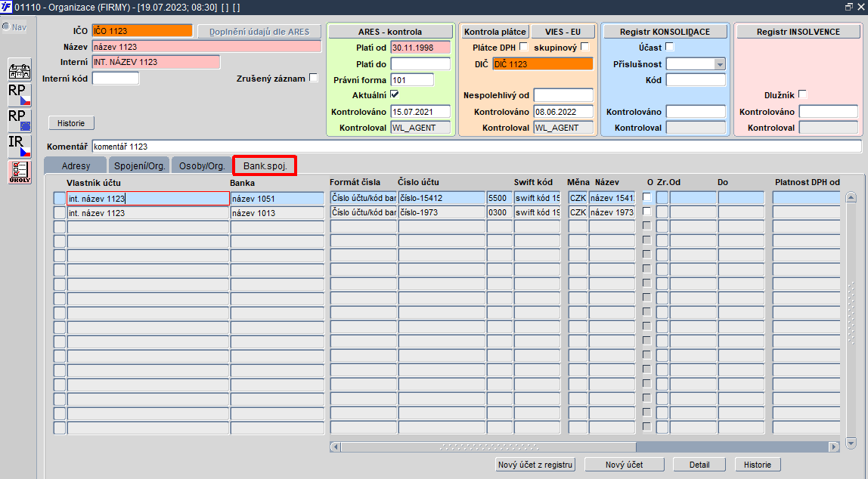The image size is (868, 479).
Task: Click the Komentář field
Action: 477,147
